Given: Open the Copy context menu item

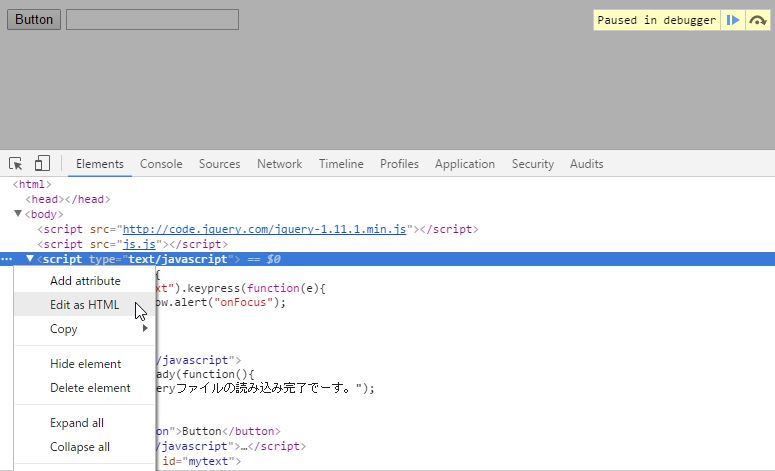Looking at the screenshot, I should (x=85, y=329).
